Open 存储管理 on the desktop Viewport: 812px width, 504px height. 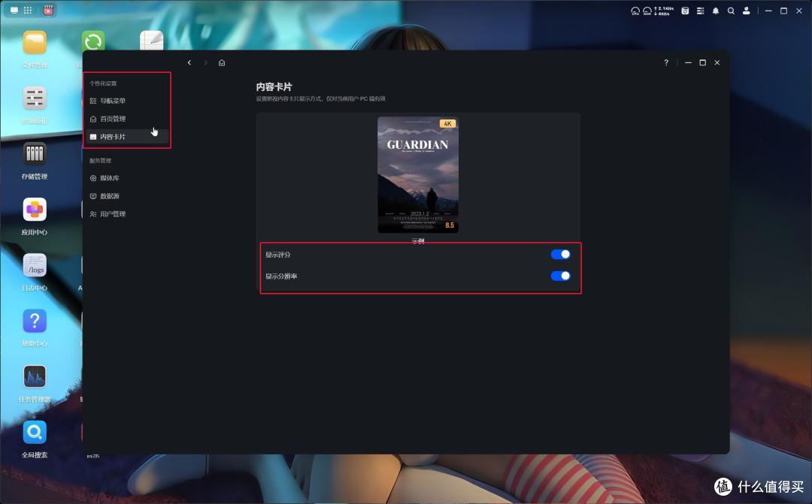(x=35, y=154)
